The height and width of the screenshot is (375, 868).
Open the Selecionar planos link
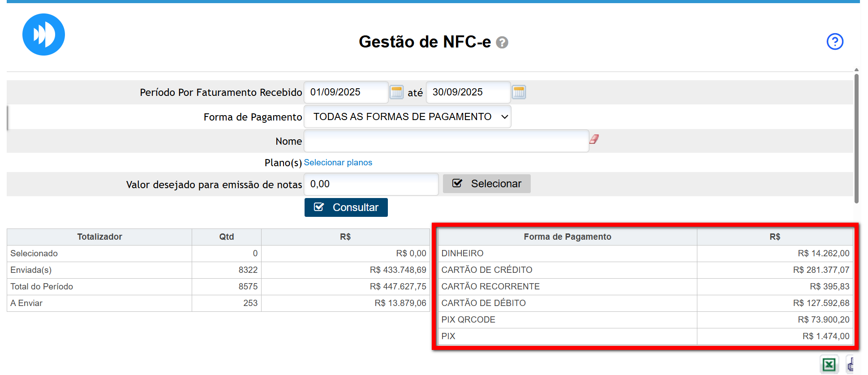[x=338, y=163]
